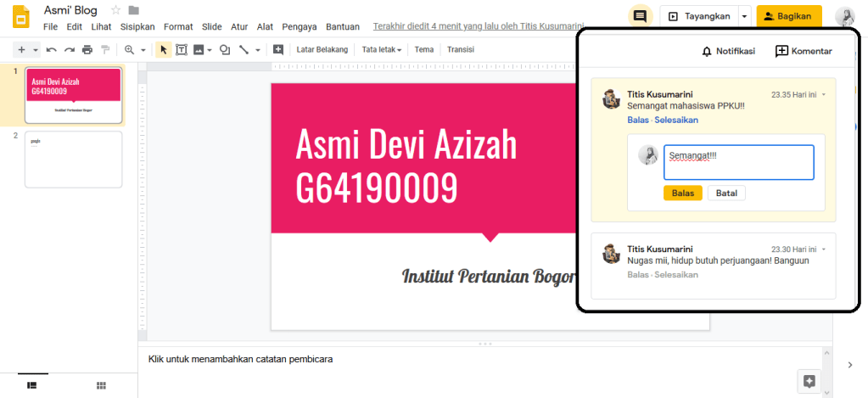This screenshot has width=868, height=398.
Task: Switch to grid view at bottom left
Action: 101,385
